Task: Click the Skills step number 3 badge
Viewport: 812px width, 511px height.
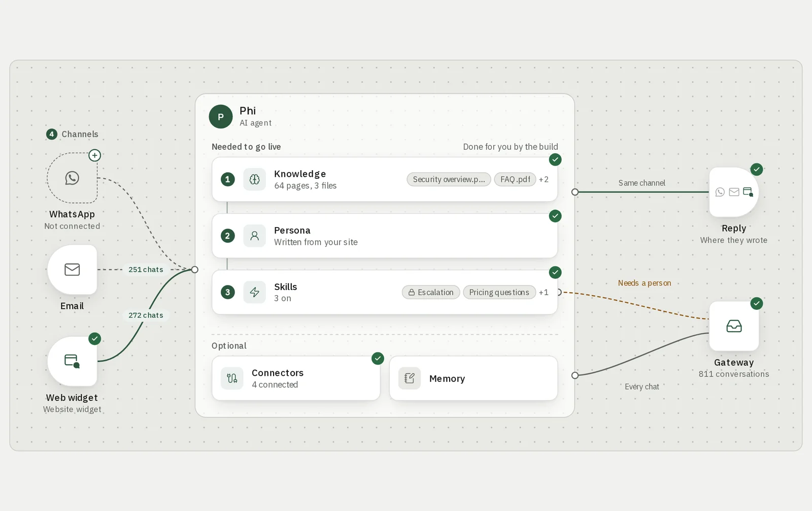Action: pyautogui.click(x=227, y=292)
